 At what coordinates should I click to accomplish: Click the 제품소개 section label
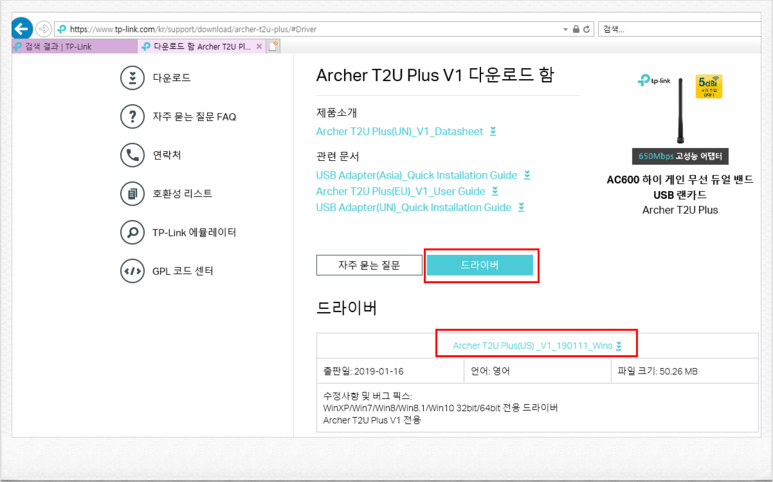click(337, 113)
